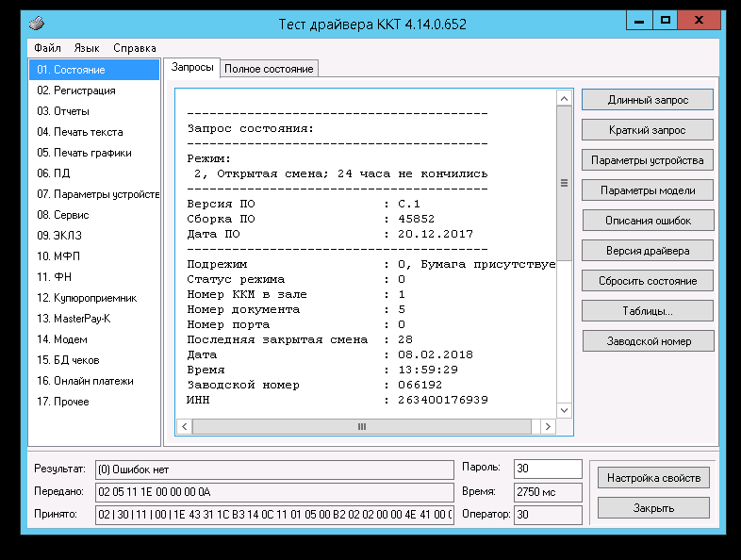Click the ИНН value 263400176939
The width and height of the screenshot is (741, 560).
click(x=443, y=400)
